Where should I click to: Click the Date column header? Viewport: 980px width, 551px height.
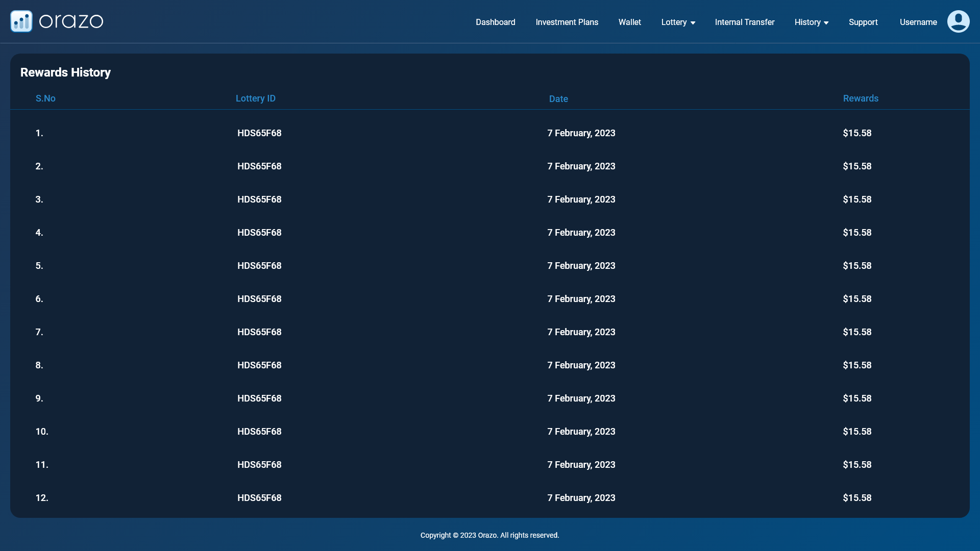pos(558,99)
